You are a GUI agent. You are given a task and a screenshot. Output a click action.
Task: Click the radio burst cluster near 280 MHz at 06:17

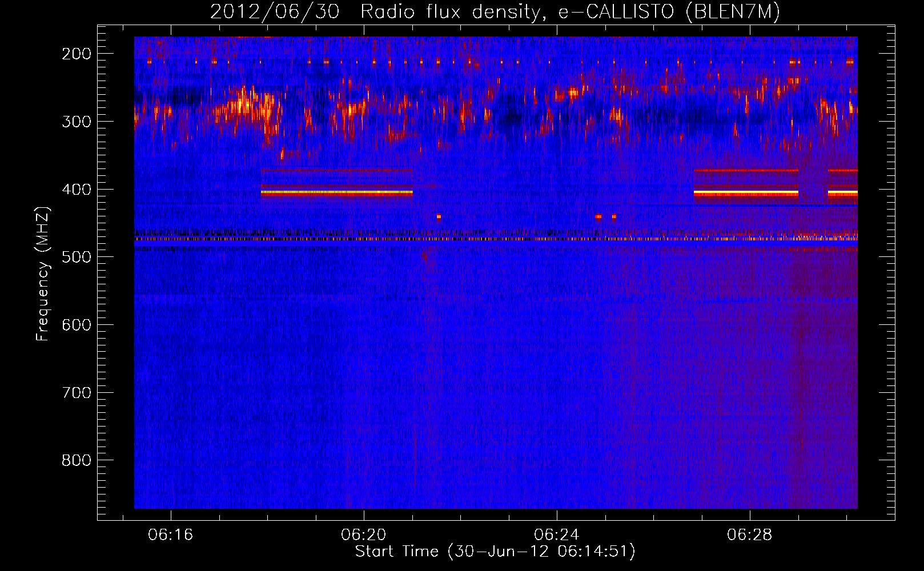[246, 107]
